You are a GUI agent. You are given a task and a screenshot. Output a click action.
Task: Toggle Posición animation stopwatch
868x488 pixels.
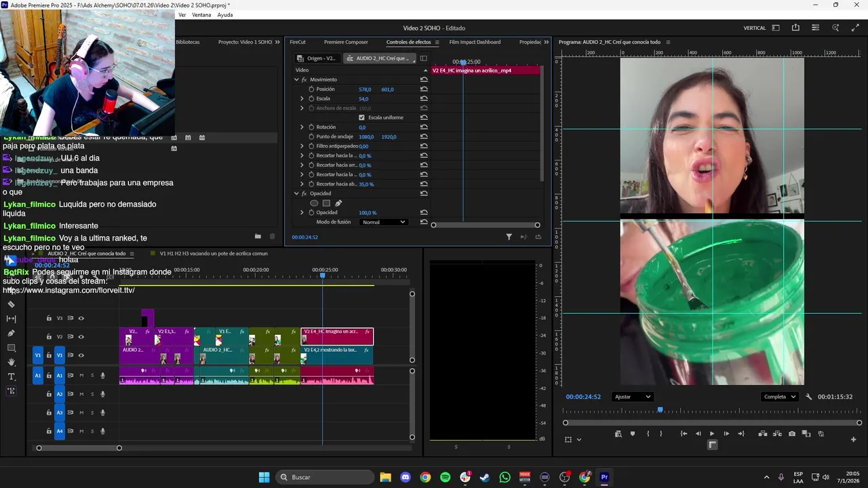(311, 89)
